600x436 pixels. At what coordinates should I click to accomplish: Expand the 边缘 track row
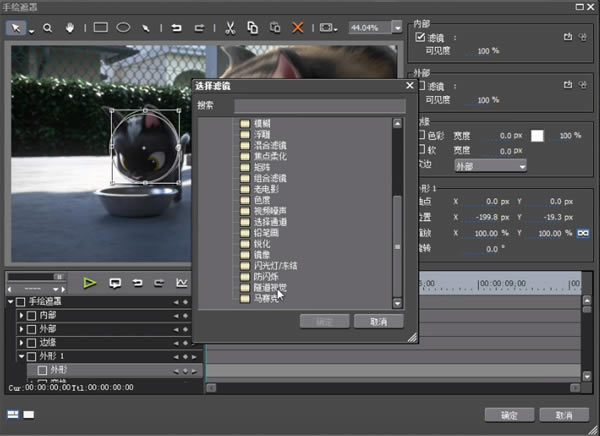[21, 343]
